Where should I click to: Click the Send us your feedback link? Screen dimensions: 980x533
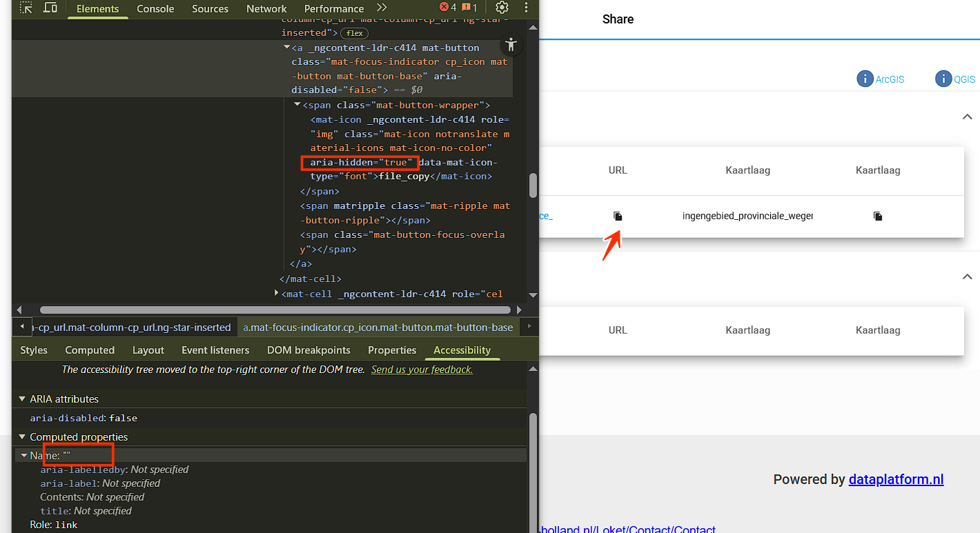pyautogui.click(x=422, y=370)
